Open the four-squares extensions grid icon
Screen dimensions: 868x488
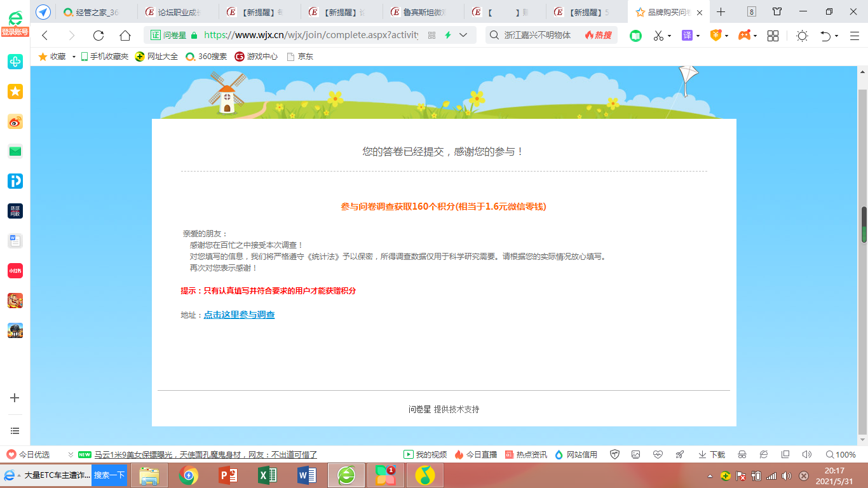773,36
